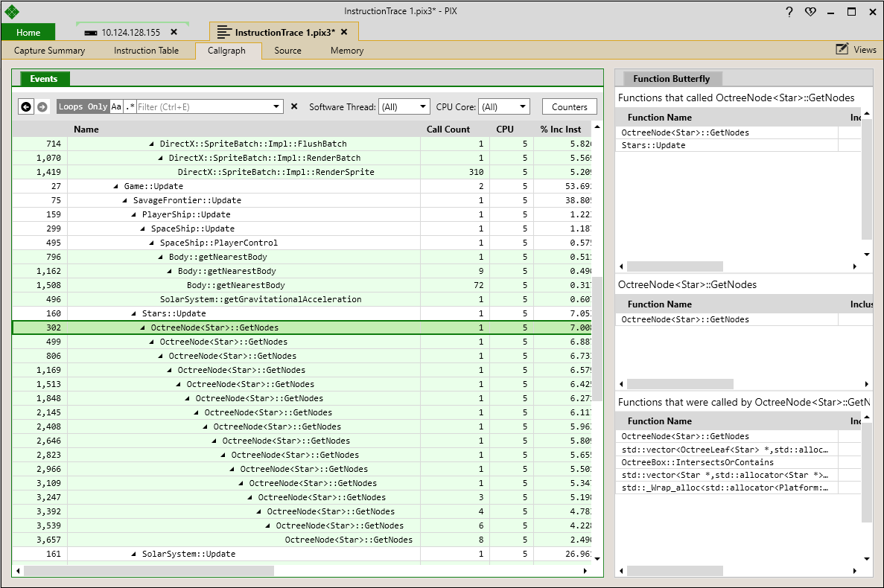Click the back navigation arrow icon
The height and width of the screenshot is (588, 884).
point(26,106)
